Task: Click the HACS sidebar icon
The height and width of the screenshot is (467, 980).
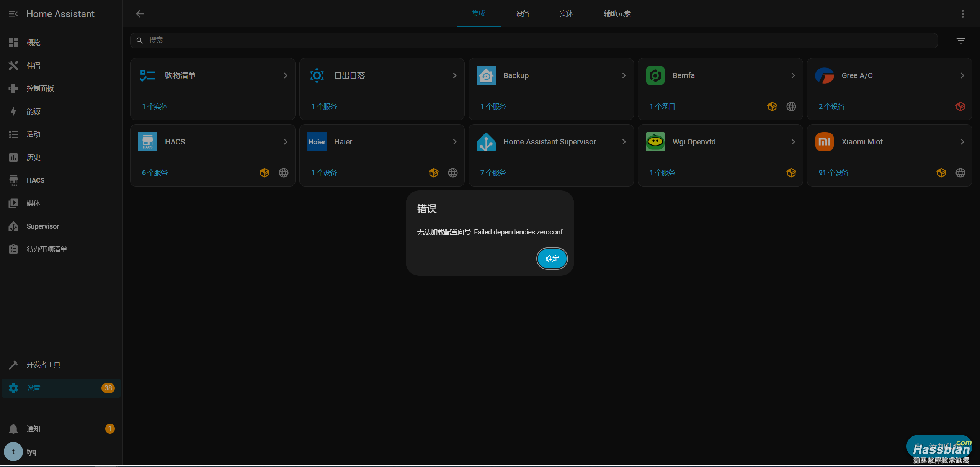Action: pos(13,180)
